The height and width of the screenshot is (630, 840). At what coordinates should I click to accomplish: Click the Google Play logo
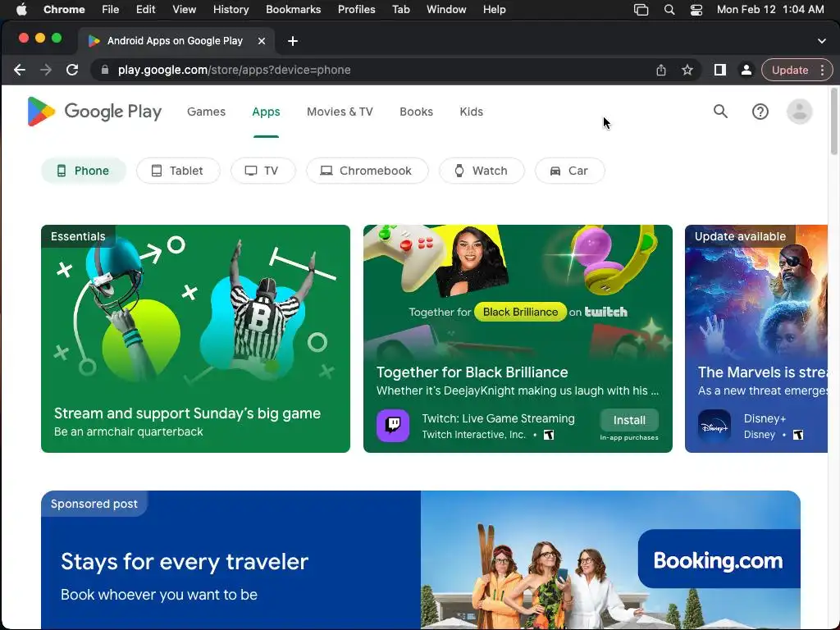click(94, 112)
